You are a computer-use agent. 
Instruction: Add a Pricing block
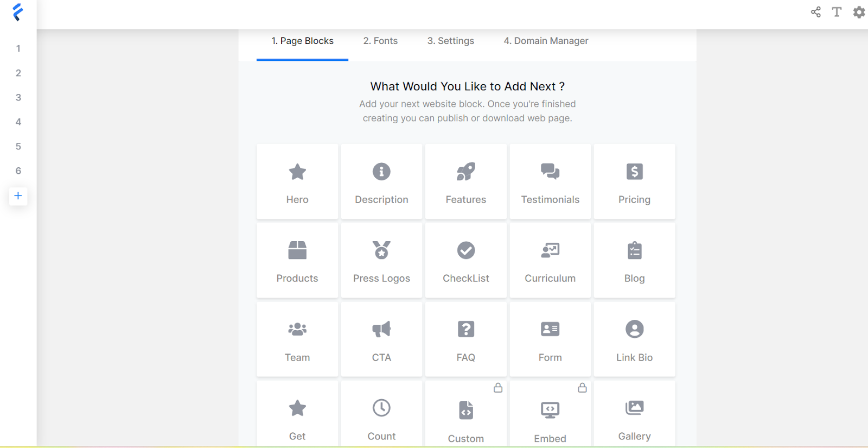[x=635, y=181]
